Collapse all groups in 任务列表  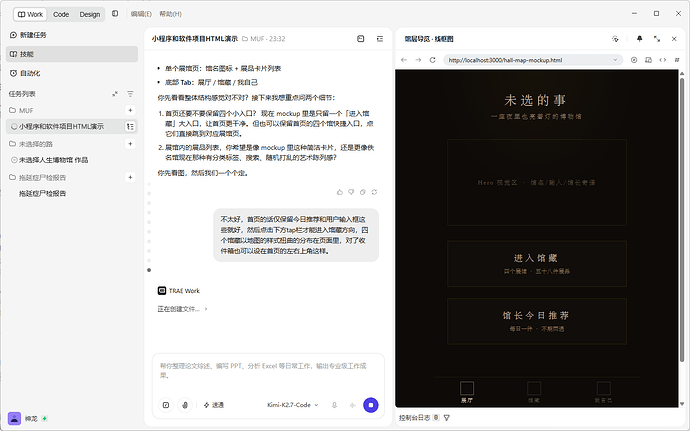click(x=114, y=94)
